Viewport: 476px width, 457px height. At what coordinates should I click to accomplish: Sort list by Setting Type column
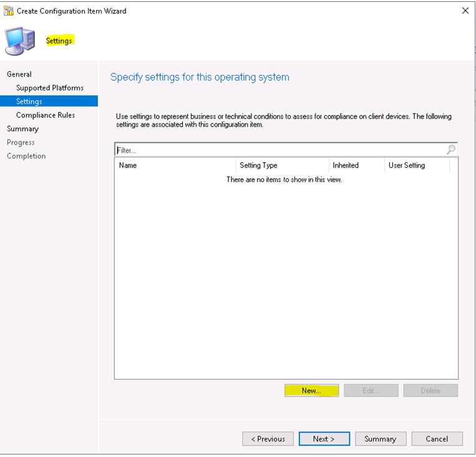282,165
